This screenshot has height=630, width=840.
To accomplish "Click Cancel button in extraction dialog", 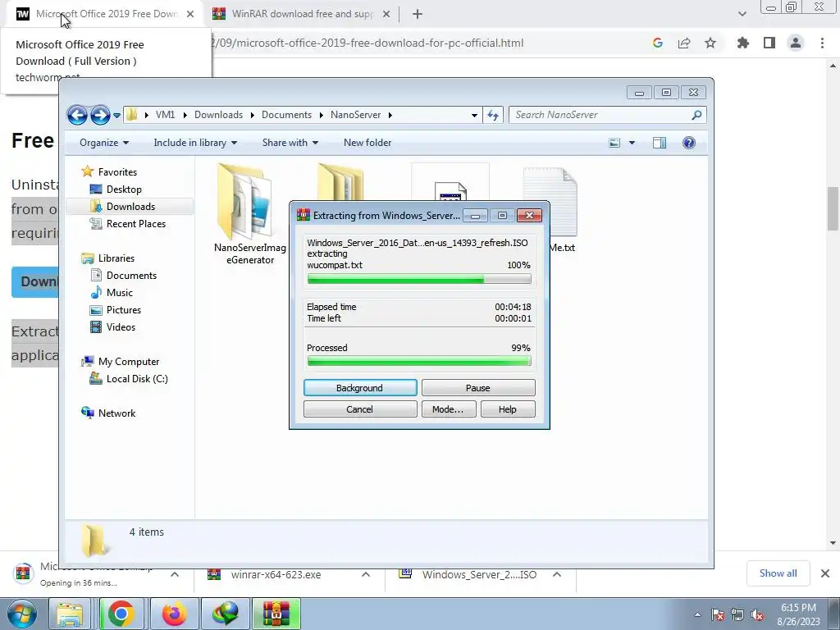I will pos(360,409).
